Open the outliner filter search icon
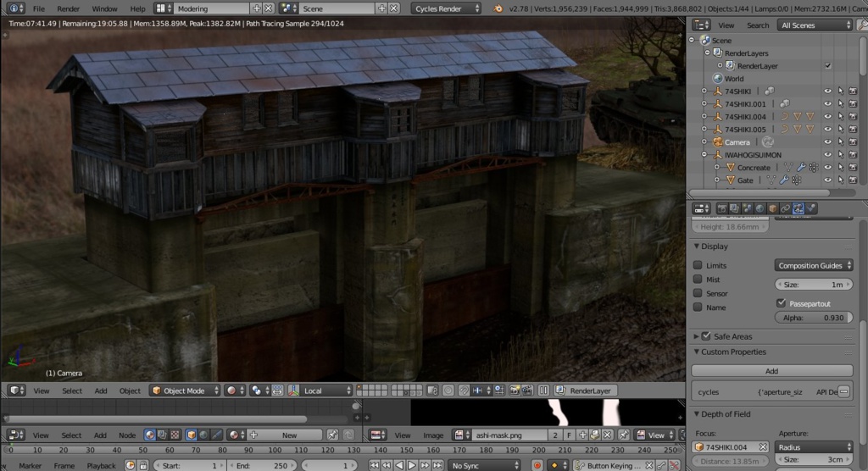The width and height of the screenshot is (868, 471). pos(862,25)
